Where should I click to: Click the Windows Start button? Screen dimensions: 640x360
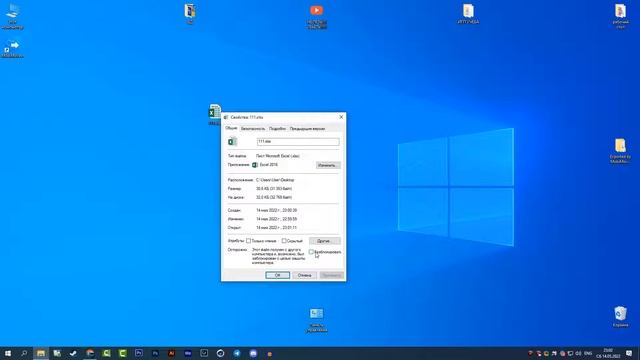coord(8,353)
